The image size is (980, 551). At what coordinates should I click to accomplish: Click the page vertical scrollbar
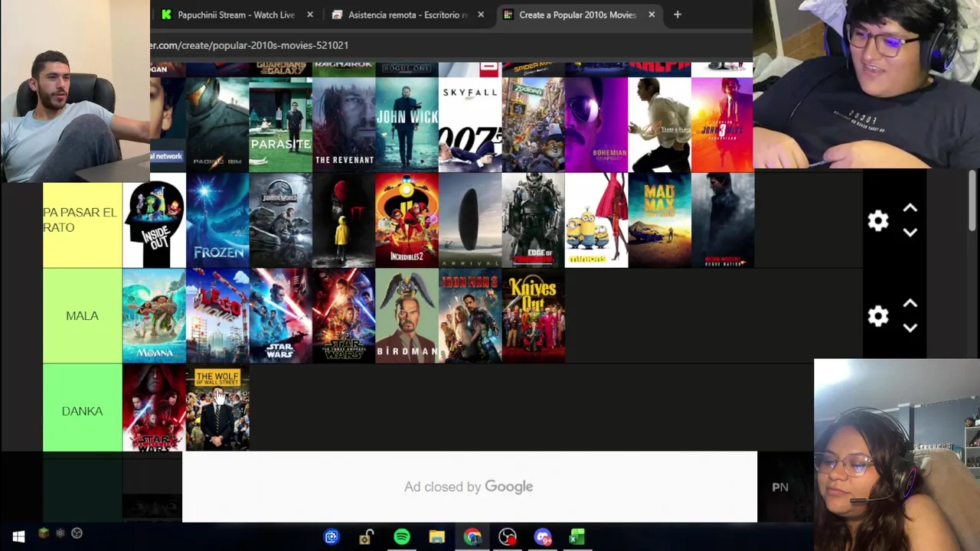point(972,199)
